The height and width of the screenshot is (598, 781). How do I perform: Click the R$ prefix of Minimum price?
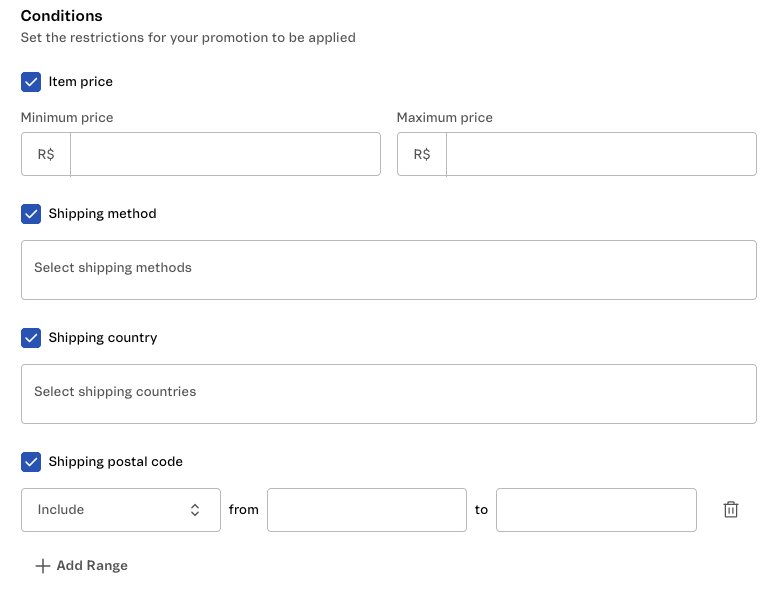pos(46,155)
